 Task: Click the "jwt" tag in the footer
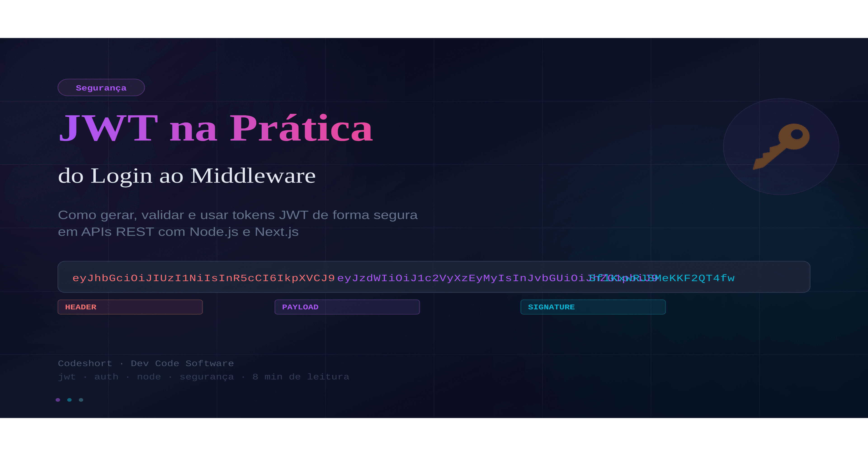click(67, 377)
